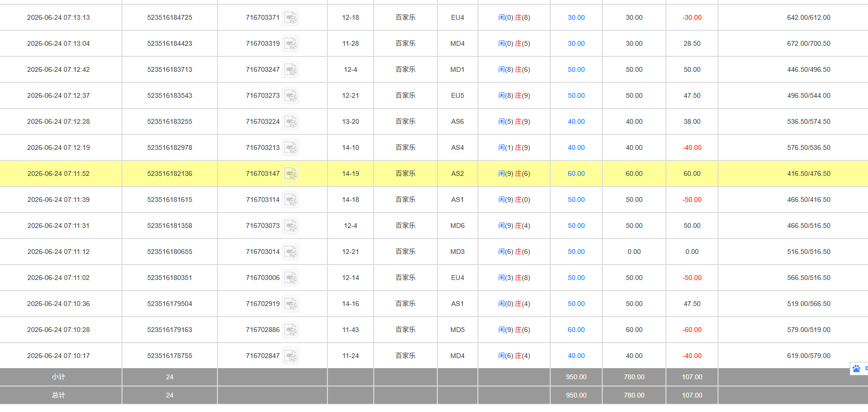Click result 闲(0) 庄(8) for order 523516184725

pyautogui.click(x=514, y=17)
